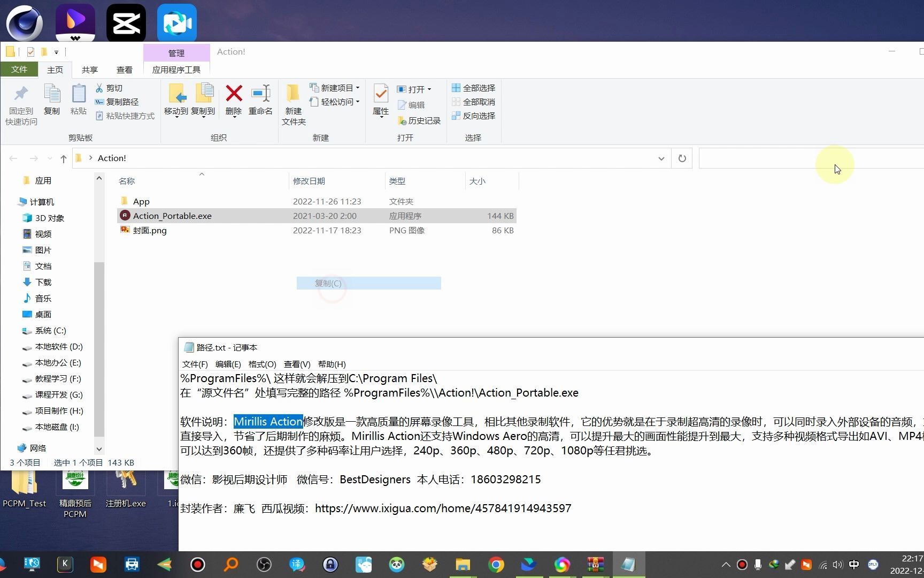Click the address bar path Action!
This screenshot has width=924, height=578.
coord(112,158)
